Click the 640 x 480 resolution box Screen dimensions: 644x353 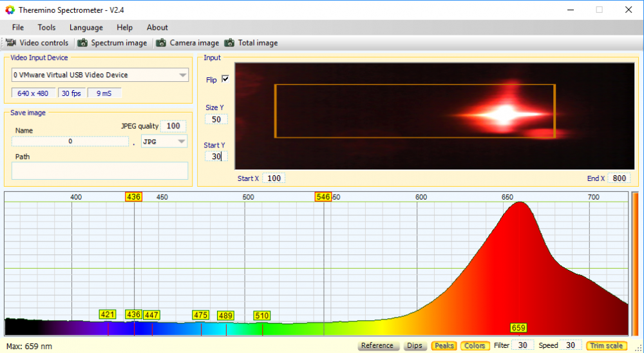(33, 93)
